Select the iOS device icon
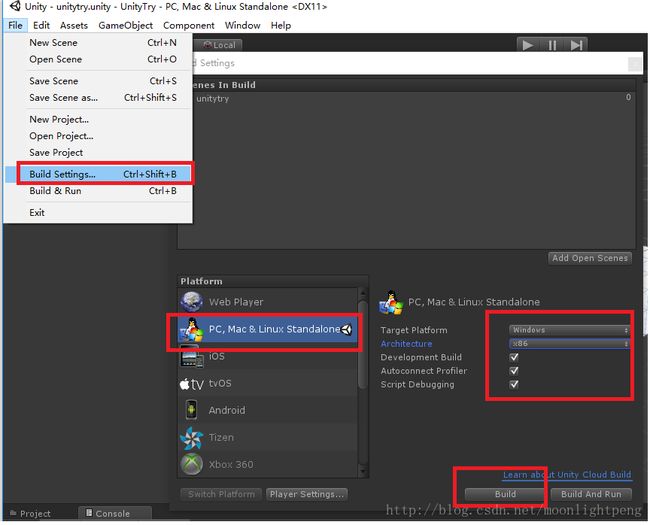The width and height of the screenshot is (650, 525). [192, 356]
